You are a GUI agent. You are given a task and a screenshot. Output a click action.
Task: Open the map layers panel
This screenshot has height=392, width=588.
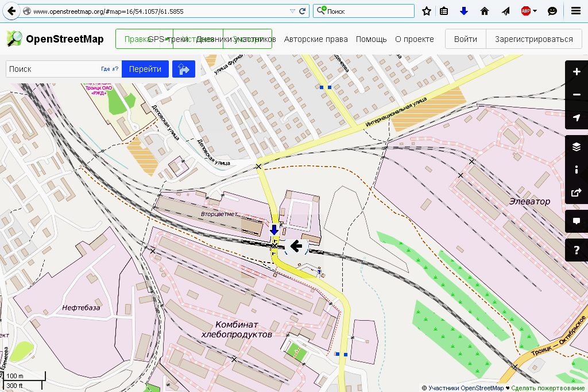[577, 147]
